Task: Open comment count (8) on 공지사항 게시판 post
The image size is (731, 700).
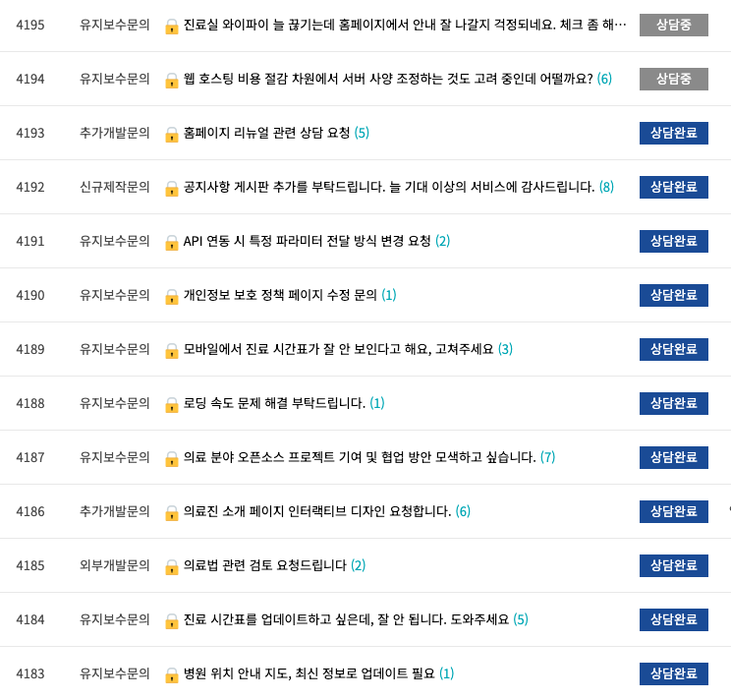Action: point(606,187)
